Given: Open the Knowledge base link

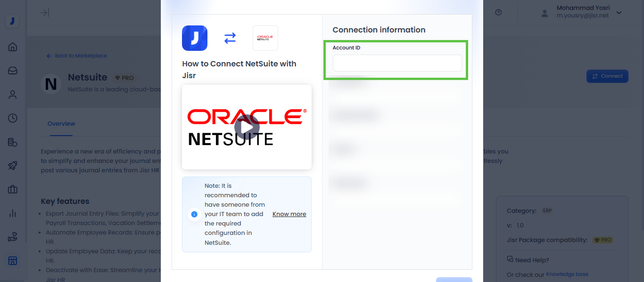Looking at the screenshot, I should tap(567, 274).
